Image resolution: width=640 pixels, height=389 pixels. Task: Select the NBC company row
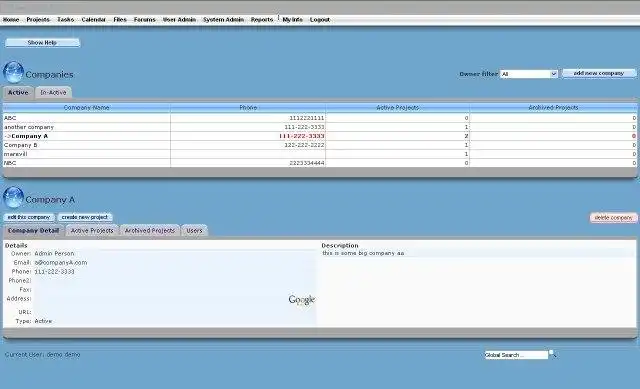pos(320,163)
